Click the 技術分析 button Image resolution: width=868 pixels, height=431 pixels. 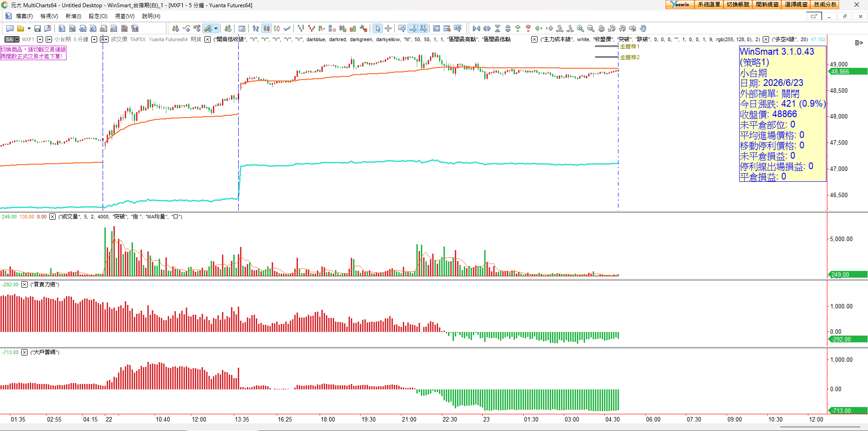[x=825, y=5]
